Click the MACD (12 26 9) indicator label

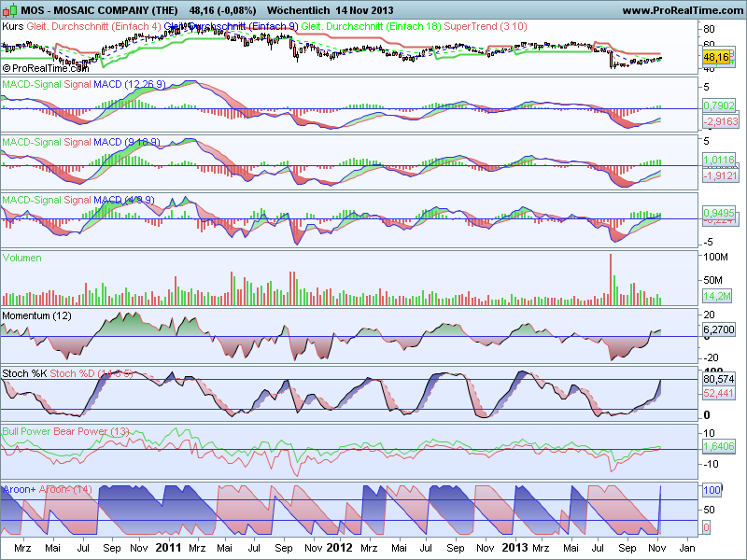point(130,84)
